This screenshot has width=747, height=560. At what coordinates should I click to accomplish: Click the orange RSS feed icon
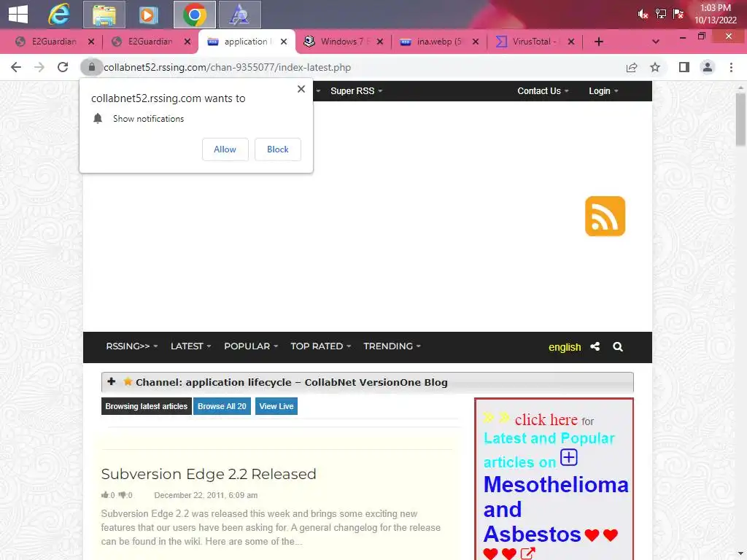tap(605, 216)
